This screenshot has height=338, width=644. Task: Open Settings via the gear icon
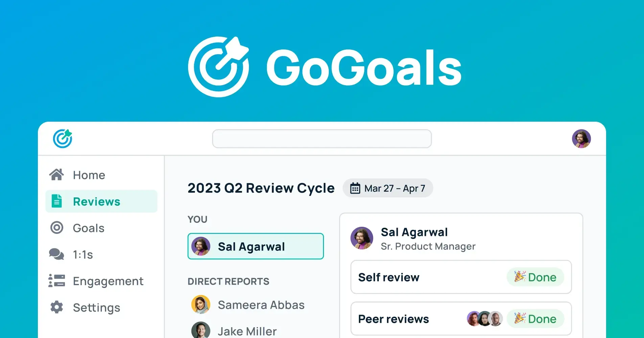point(56,307)
